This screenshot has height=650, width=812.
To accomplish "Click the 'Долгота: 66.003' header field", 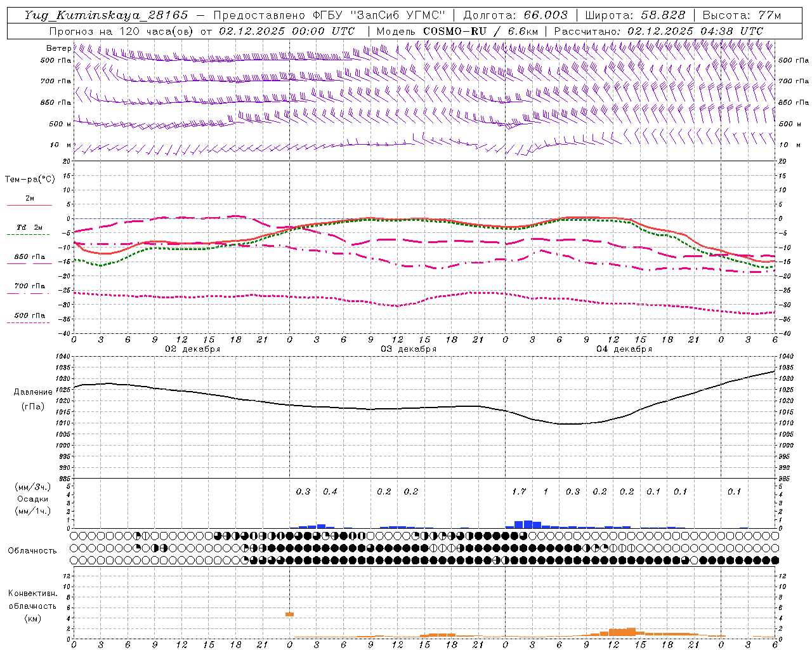I will coord(516,15).
